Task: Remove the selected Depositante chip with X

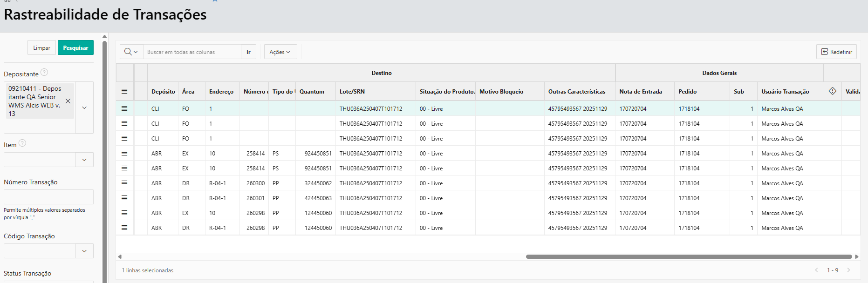Action: pyautogui.click(x=68, y=101)
